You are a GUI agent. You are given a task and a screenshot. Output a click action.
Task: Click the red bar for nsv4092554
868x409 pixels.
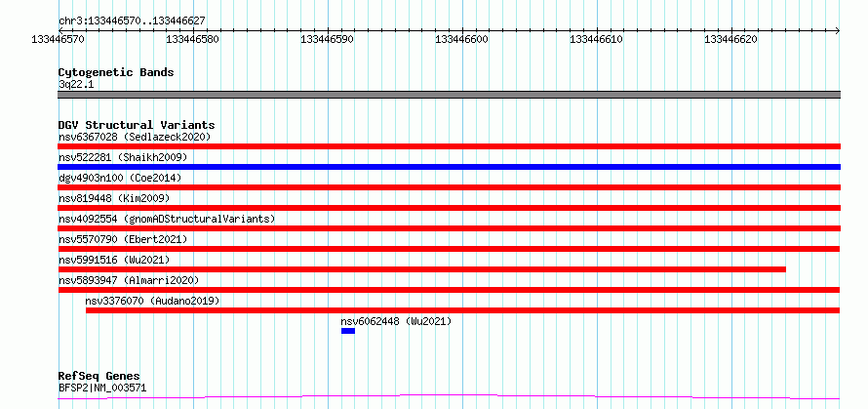(449, 228)
